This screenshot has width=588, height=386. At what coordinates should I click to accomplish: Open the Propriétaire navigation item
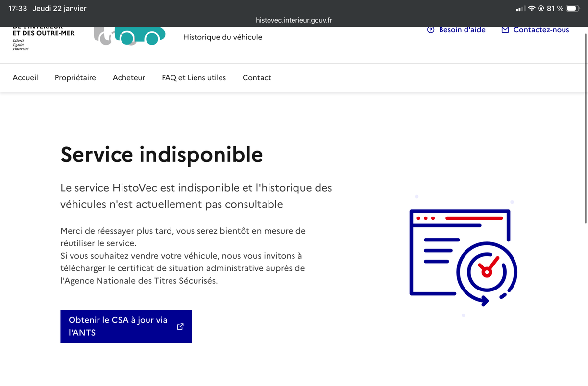[75, 78]
